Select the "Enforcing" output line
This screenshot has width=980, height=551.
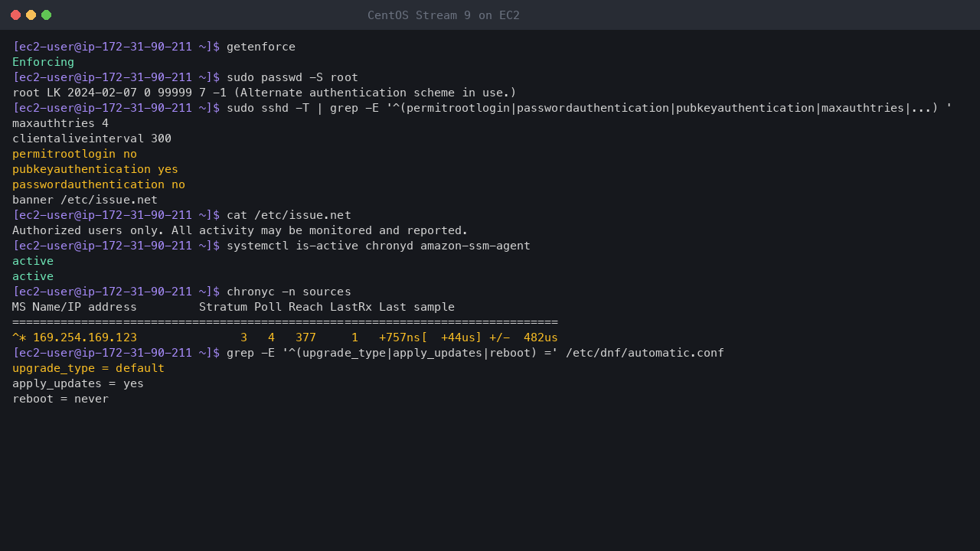click(44, 62)
